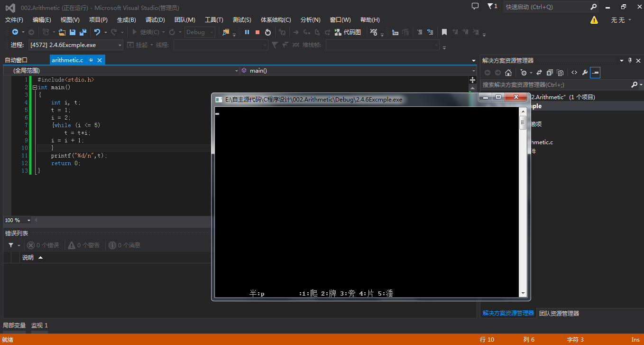Viewport: 644px width, 345px height.
Task: Open the process dropdown showing 2.4.6Excmple.exe
Action: 75,45
